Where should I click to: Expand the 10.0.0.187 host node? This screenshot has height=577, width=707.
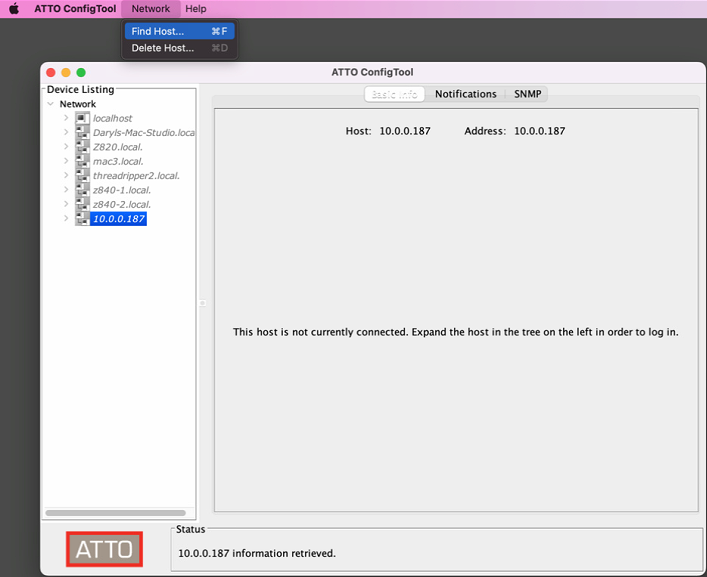click(x=66, y=219)
